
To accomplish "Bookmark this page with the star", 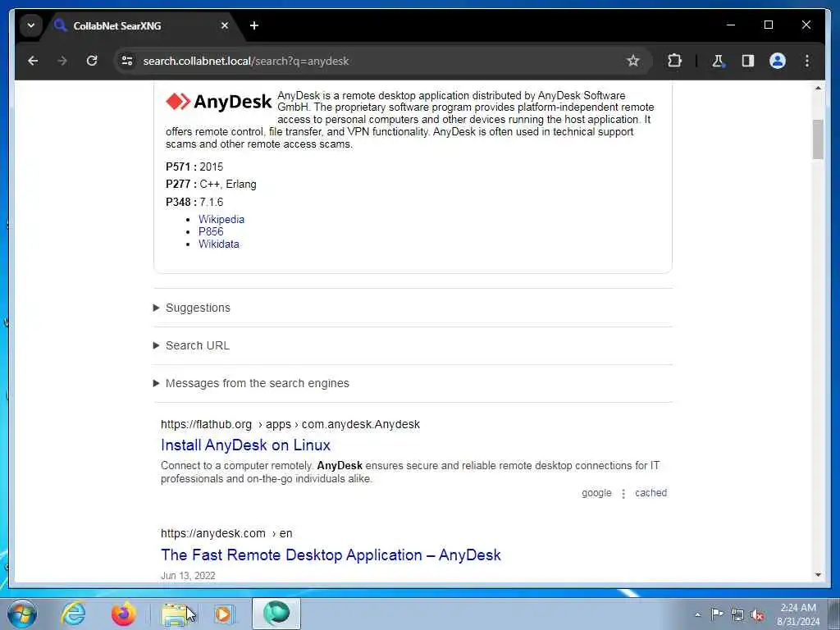I will point(633,61).
